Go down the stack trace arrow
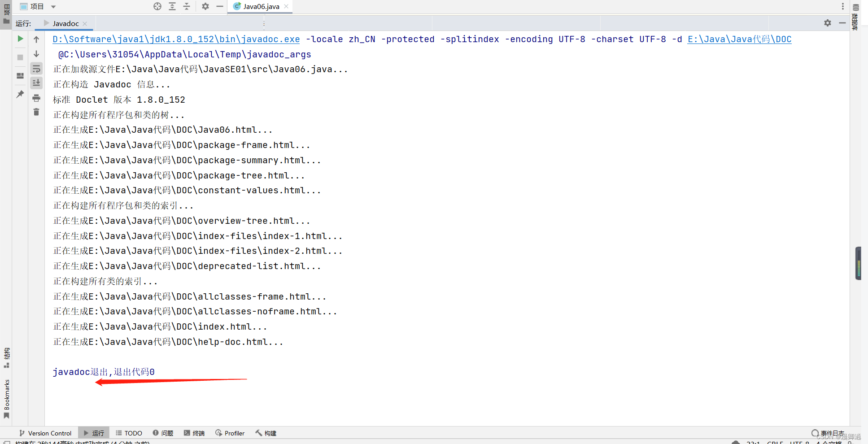The height and width of the screenshot is (444, 868). (x=36, y=54)
